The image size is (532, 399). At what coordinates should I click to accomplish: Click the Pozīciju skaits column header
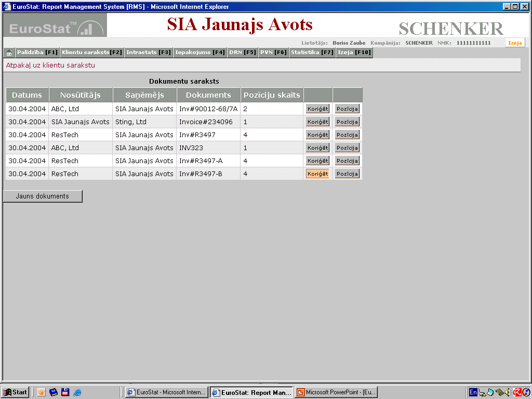coord(272,95)
